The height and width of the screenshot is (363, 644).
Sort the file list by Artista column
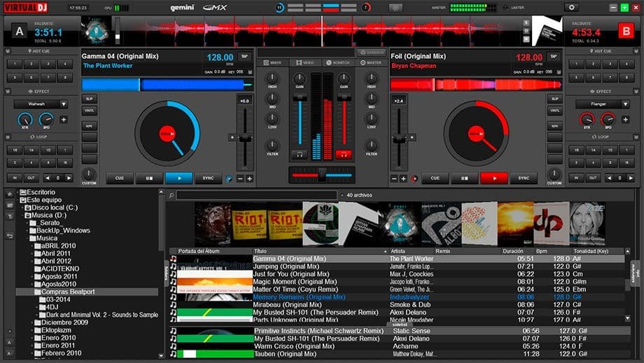pyautogui.click(x=398, y=251)
